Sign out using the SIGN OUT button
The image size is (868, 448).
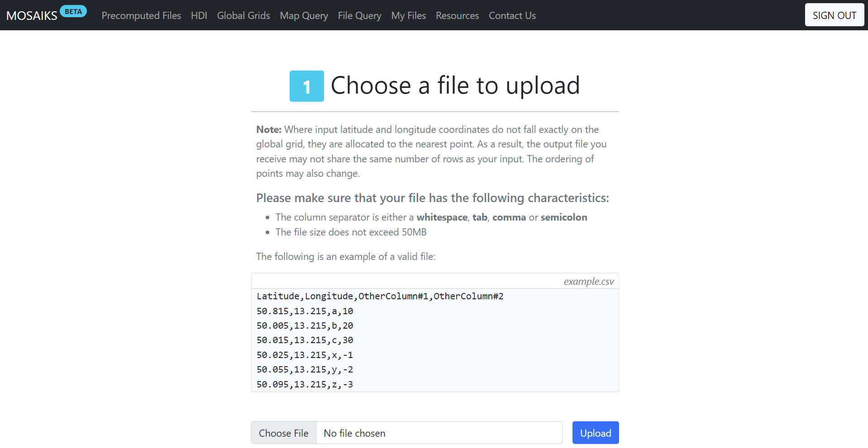click(x=835, y=15)
